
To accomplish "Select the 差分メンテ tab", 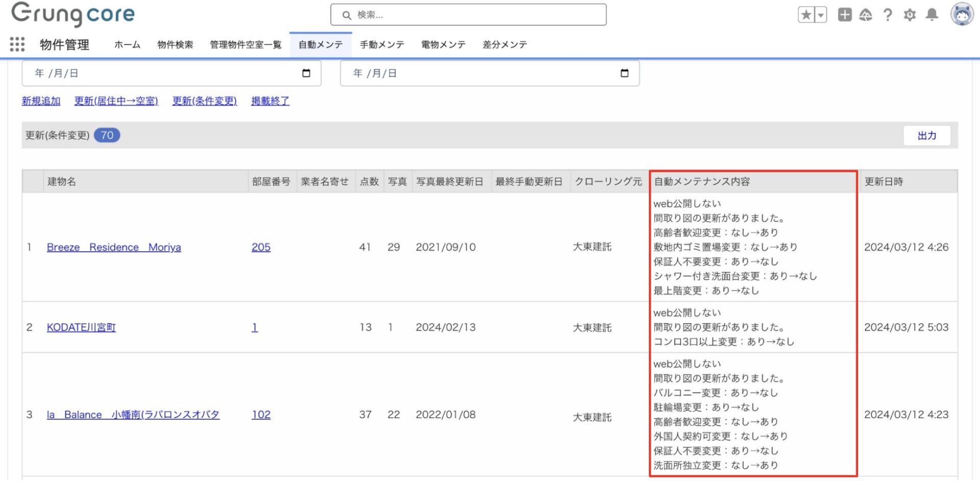I will pos(505,45).
